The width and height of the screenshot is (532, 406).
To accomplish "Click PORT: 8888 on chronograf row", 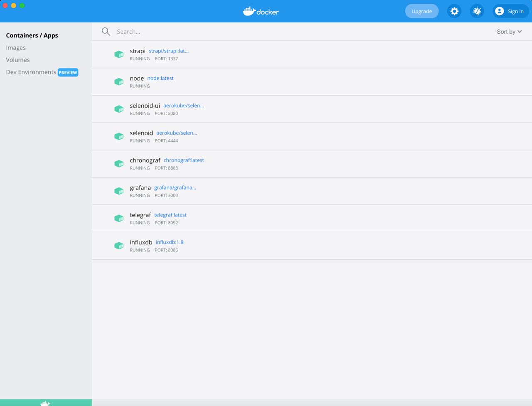I will pos(166,168).
